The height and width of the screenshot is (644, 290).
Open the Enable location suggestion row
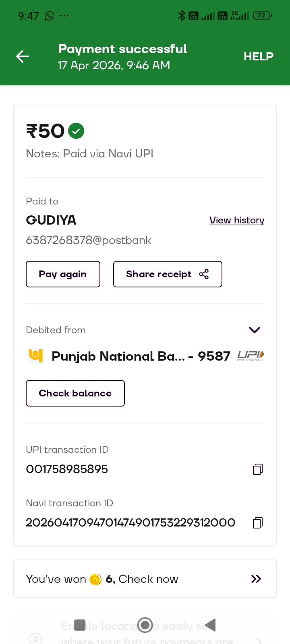click(x=145, y=633)
